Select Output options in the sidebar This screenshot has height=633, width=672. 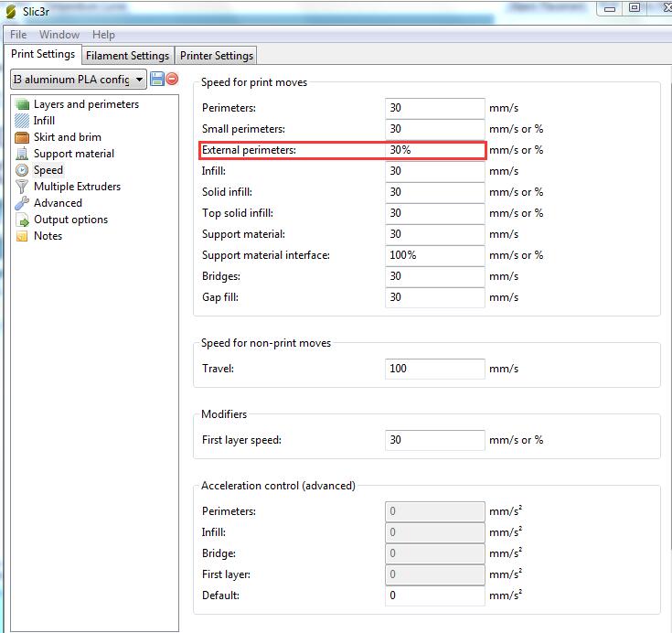pos(70,220)
